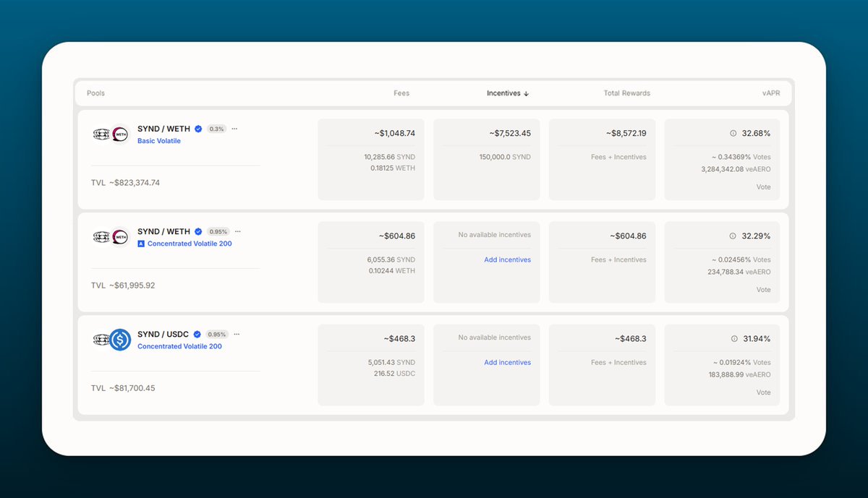Click Add incentives in the SYND / USDC pool
Viewport: 868px width, 498px height.
508,363
